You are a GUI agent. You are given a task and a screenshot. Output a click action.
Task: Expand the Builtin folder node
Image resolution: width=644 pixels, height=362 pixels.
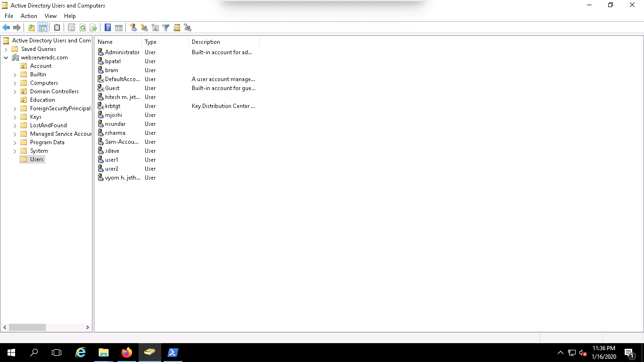click(15, 74)
